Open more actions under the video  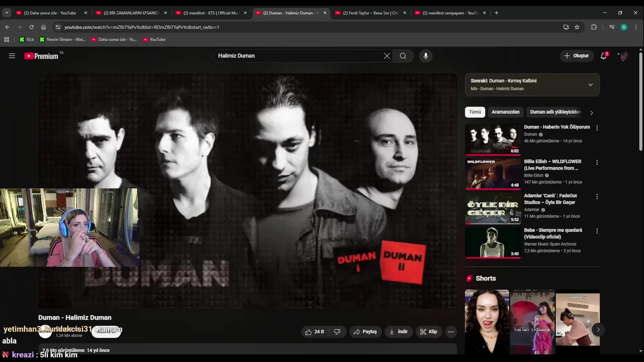(x=451, y=332)
